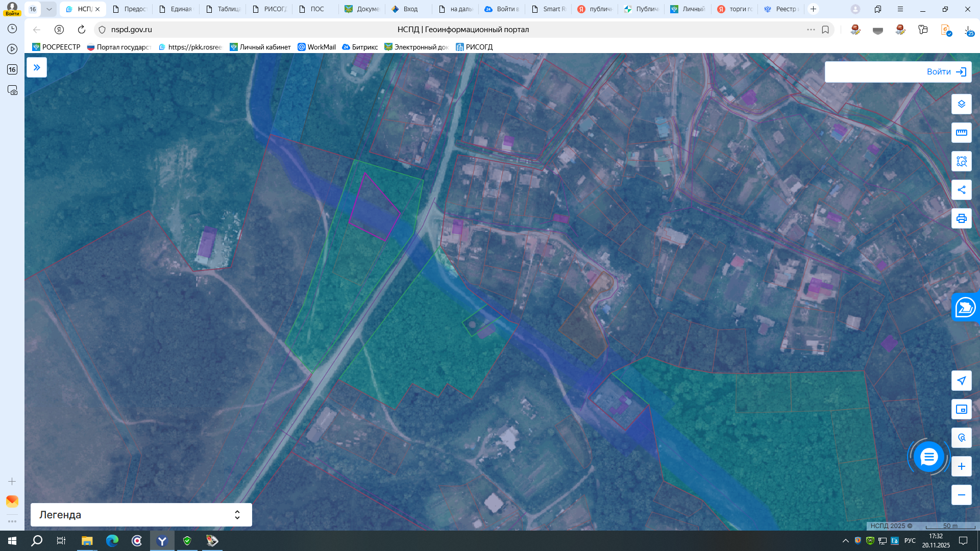Select the ruler measurement tool
Image resolution: width=980 pixels, height=551 pixels.
pos(961,133)
